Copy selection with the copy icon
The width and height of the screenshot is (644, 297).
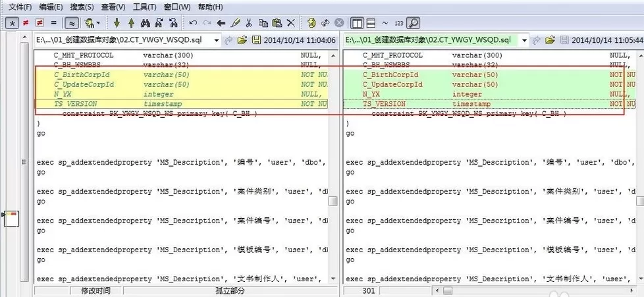tap(263, 23)
